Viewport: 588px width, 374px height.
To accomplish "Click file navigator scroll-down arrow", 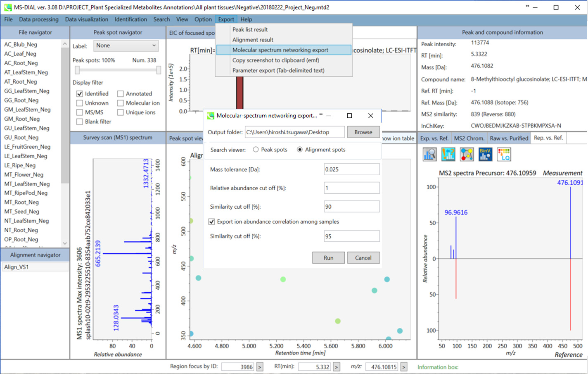I will [x=65, y=243].
